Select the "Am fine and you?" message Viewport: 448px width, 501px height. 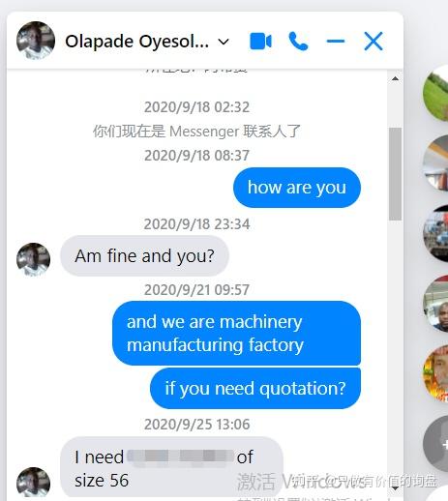[x=144, y=256]
